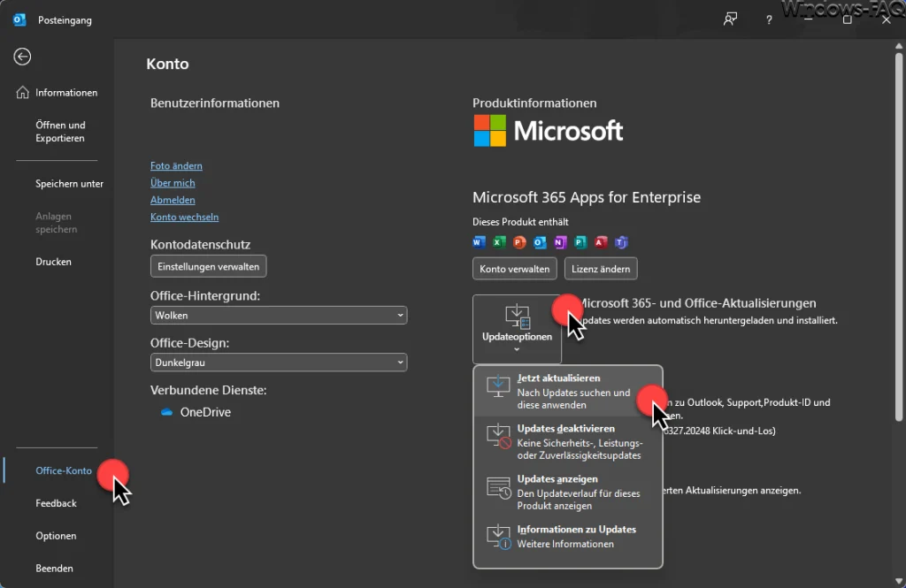This screenshot has height=588, width=906.
Task: Click the Access app icon
Action: coord(601,242)
